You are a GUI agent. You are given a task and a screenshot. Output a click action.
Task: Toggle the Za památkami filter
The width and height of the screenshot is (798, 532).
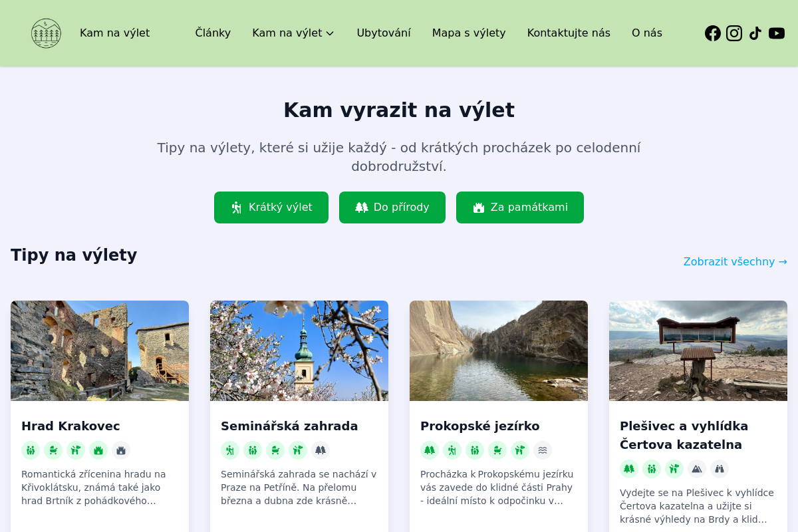(519, 207)
